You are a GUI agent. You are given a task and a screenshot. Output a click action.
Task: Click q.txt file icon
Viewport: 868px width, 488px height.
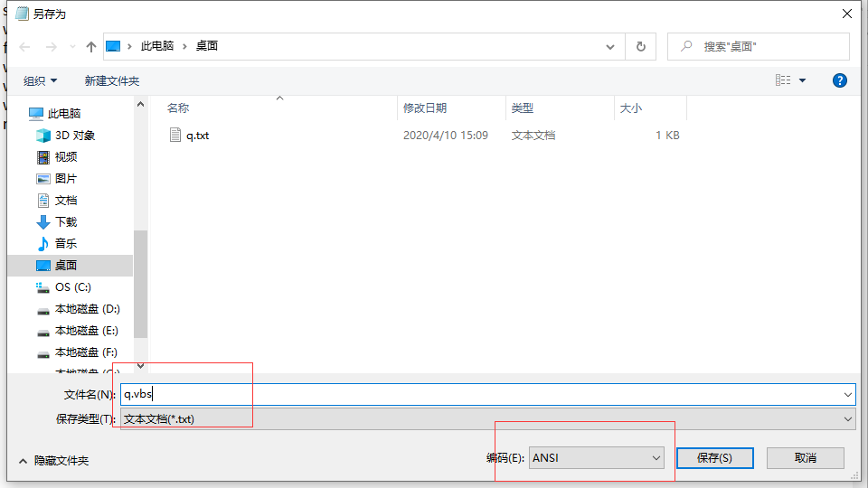[175, 135]
